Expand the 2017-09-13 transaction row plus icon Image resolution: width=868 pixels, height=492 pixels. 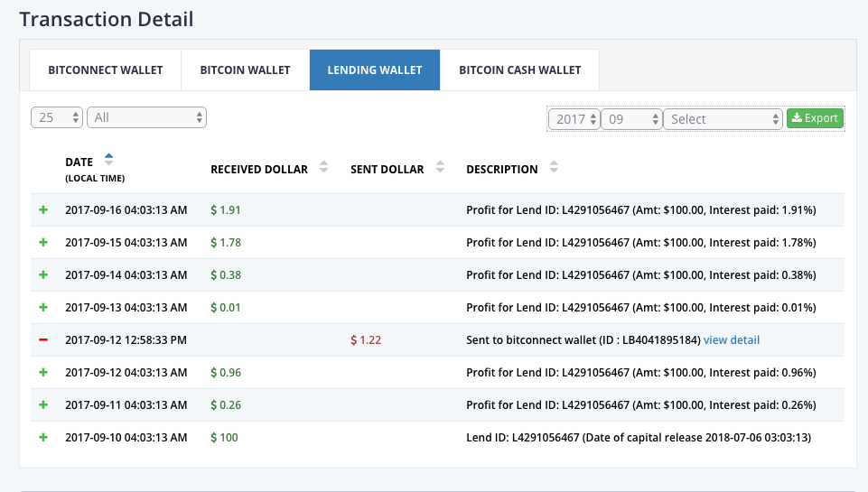click(43, 307)
